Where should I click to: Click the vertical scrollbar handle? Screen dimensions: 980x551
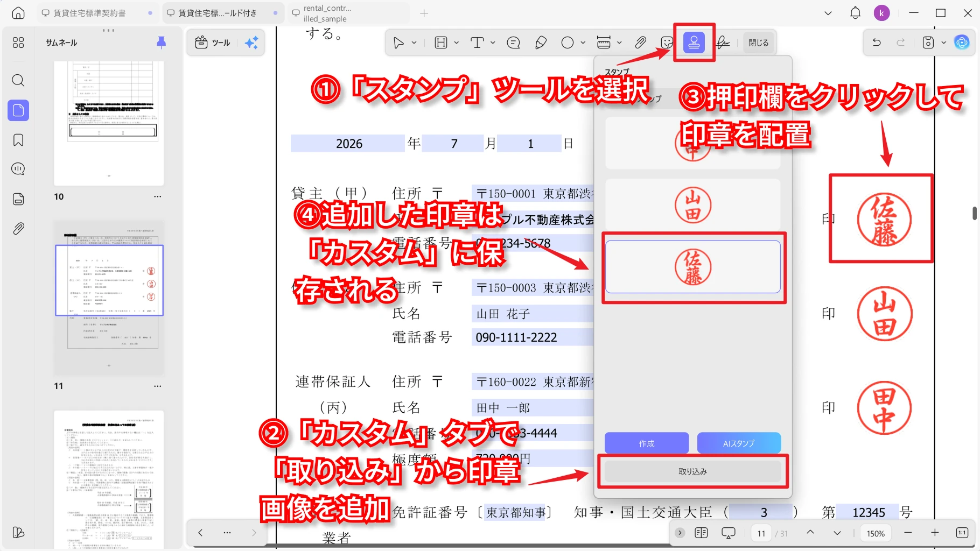point(974,213)
